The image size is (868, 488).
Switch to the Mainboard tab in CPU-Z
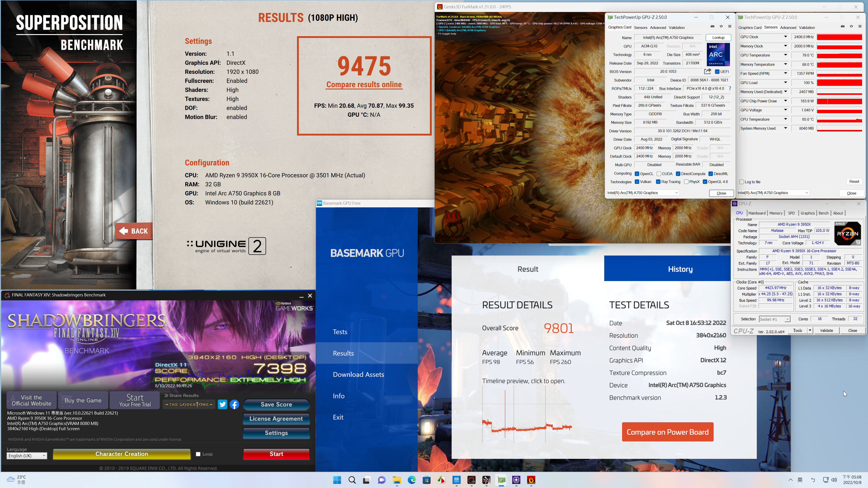coord(757,213)
